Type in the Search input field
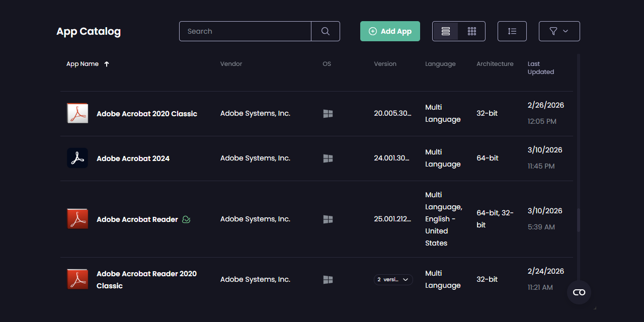The width and height of the screenshot is (644, 322). click(245, 31)
